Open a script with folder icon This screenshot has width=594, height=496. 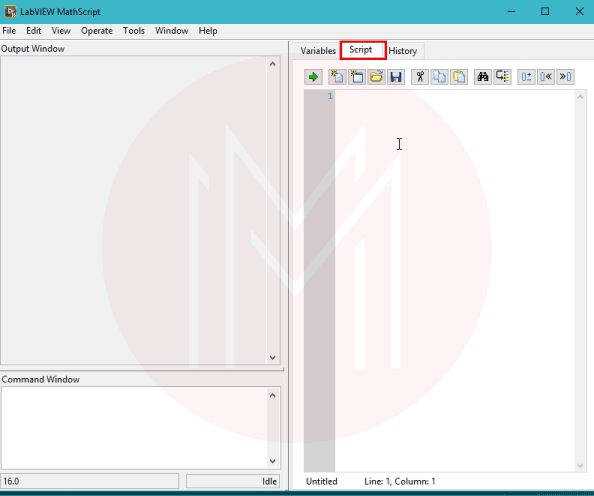click(x=376, y=77)
